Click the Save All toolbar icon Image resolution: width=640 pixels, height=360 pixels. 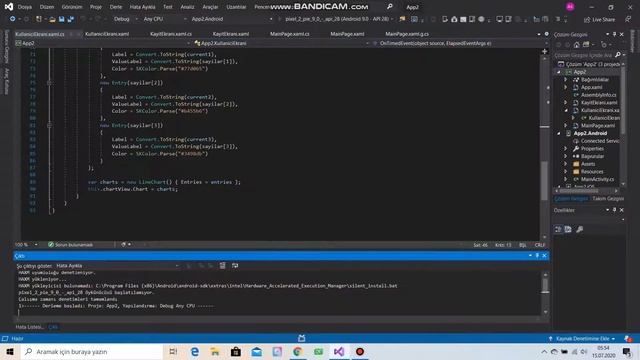pyautogui.click(x=71, y=19)
